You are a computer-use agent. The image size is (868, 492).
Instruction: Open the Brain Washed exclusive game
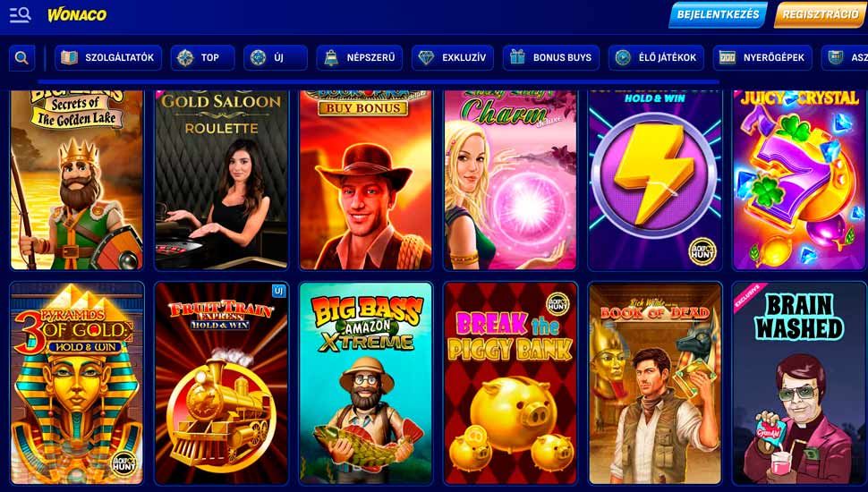[799, 384]
